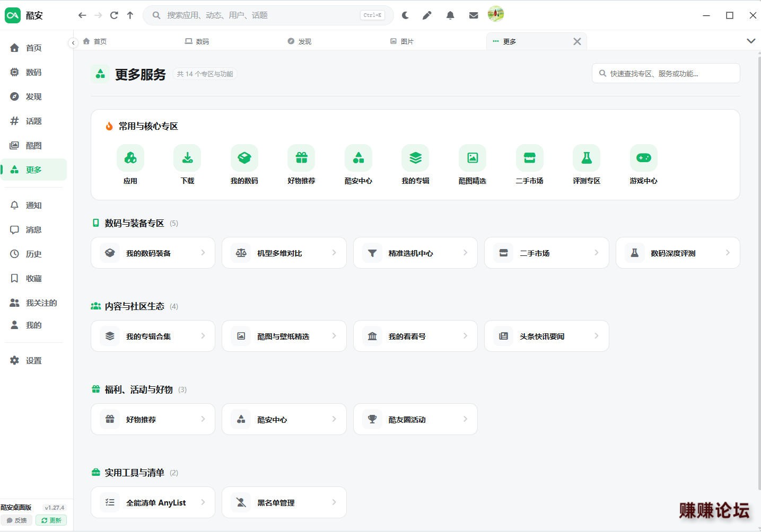
Task: Open 历史 in the sidebar
Action: pos(34,254)
